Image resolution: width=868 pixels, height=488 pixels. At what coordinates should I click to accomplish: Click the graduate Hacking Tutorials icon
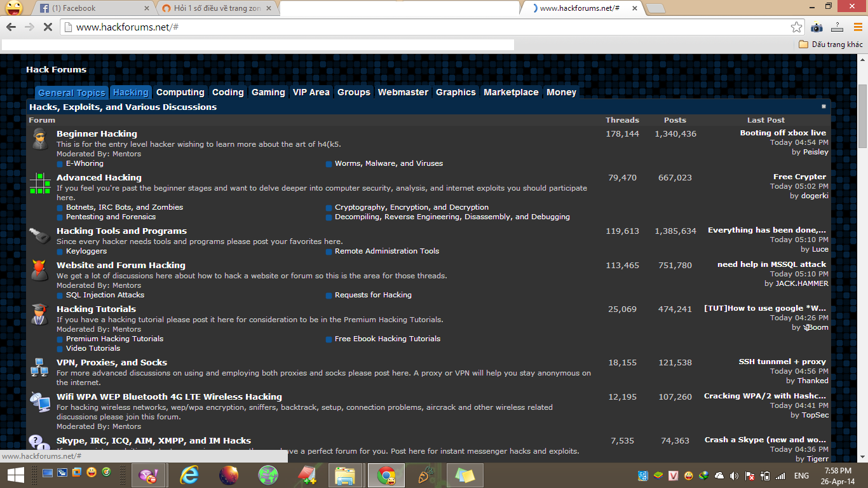39,314
